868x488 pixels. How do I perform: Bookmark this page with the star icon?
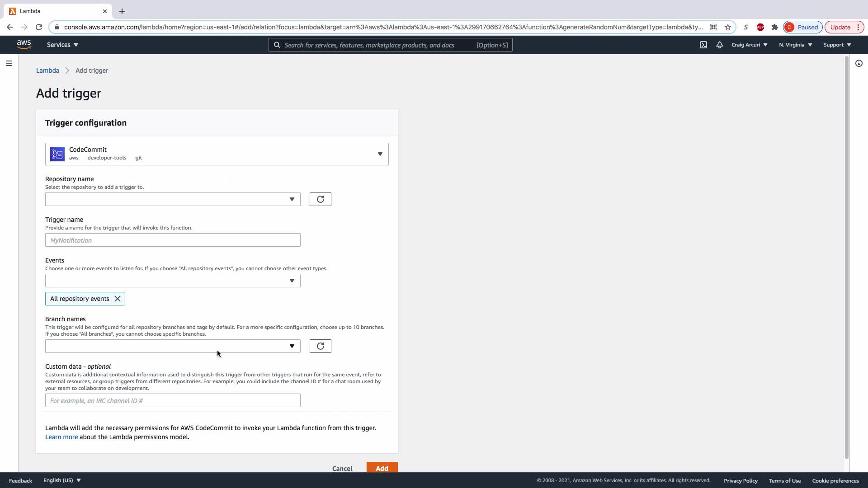click(728, 27)
